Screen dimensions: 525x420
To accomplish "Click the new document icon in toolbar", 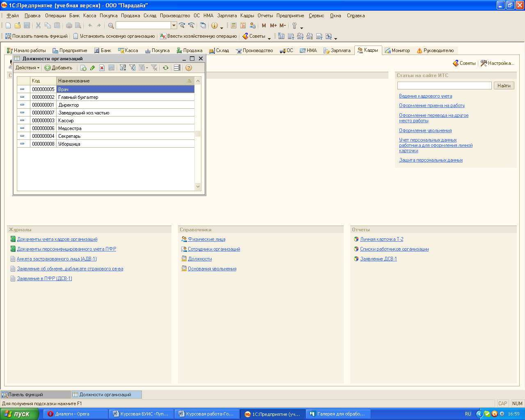I will [x=8, y=25].
